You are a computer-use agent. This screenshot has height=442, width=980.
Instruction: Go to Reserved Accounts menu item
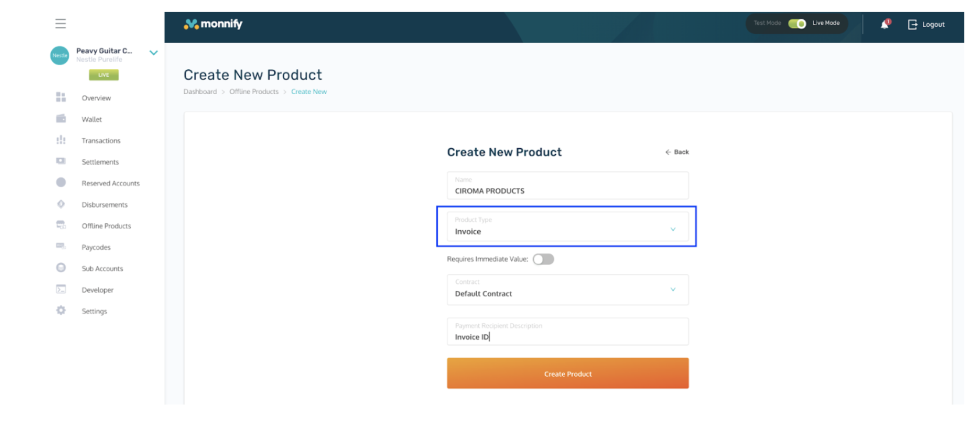[111, 183]
